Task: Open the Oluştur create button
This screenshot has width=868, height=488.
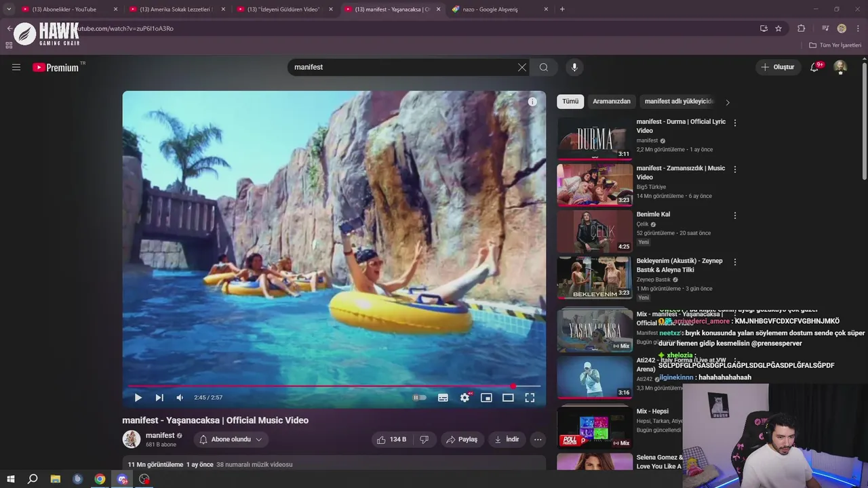Action: pos(778,67)
